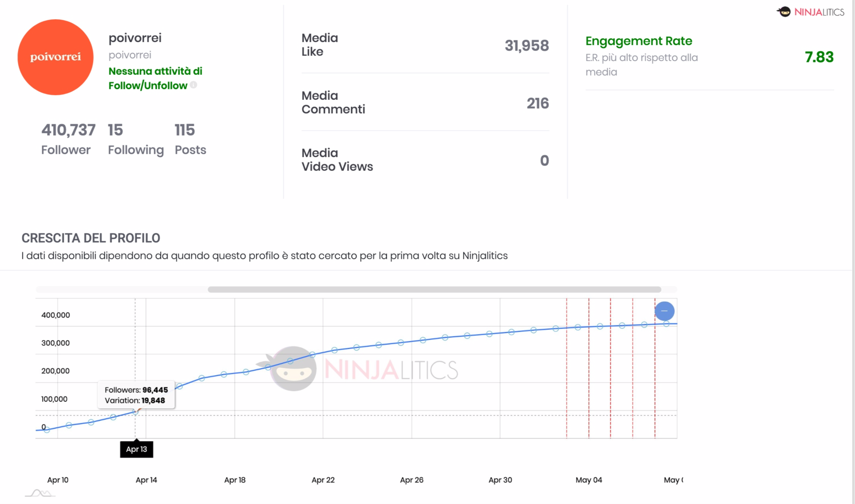The height and width of the screenshot is (504, 855).
Task: Click the last follower data point near May 07
Action: [666, 324]
